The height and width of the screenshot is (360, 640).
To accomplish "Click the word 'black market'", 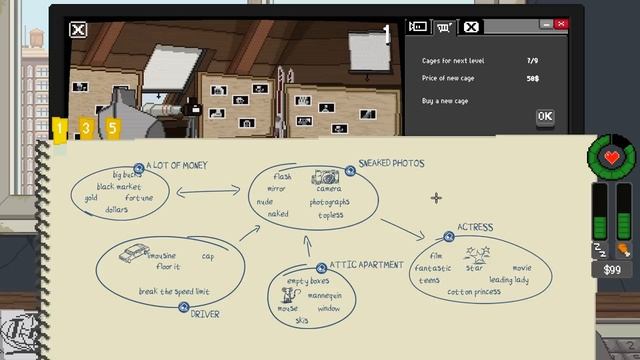I will click(x=118, y=187).
